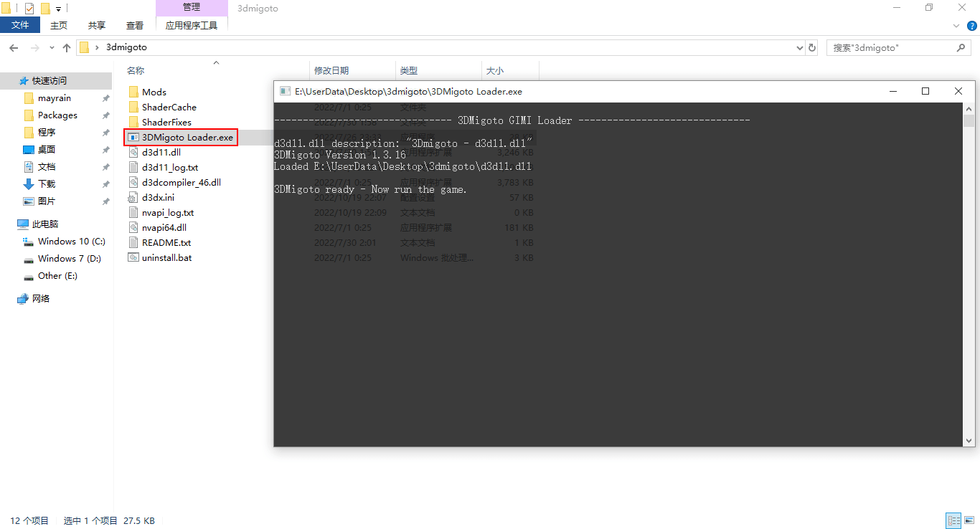Viewport: 980px width, 529px height.
Task: Select 3DMigoto Loader.exe file
Action: [187, 137]
